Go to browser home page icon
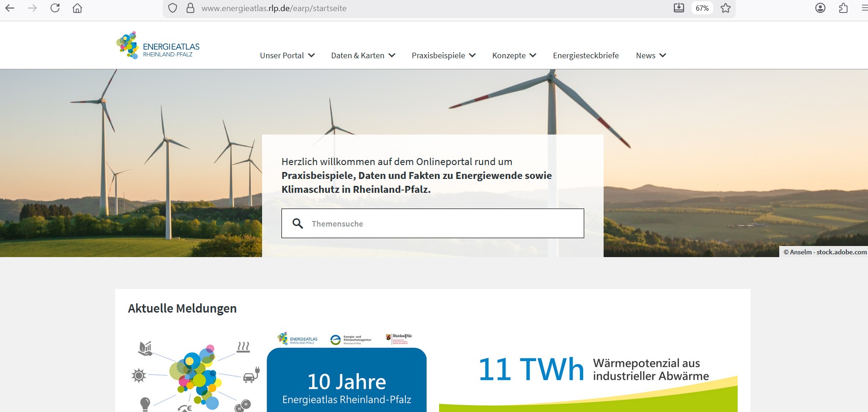 [x=77, y=8]
